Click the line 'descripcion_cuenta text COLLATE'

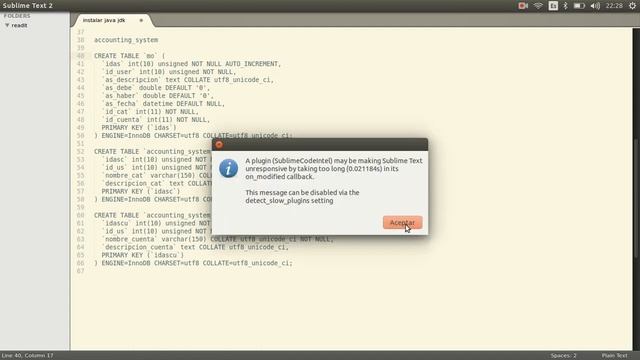click(x=195, y=247)
